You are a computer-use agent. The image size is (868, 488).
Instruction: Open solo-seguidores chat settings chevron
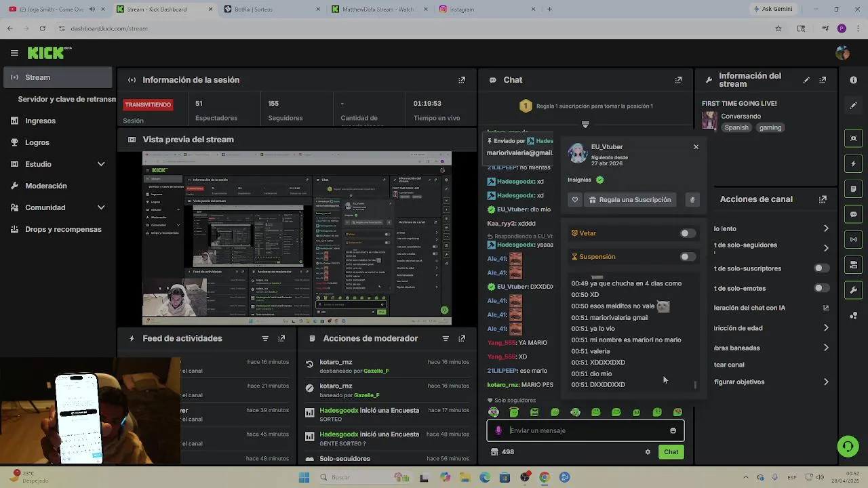click(x=826, y=248)
